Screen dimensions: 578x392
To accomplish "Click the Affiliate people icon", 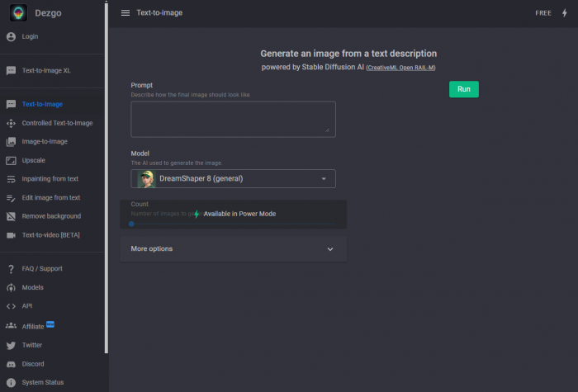I will (x=11, y=326).
